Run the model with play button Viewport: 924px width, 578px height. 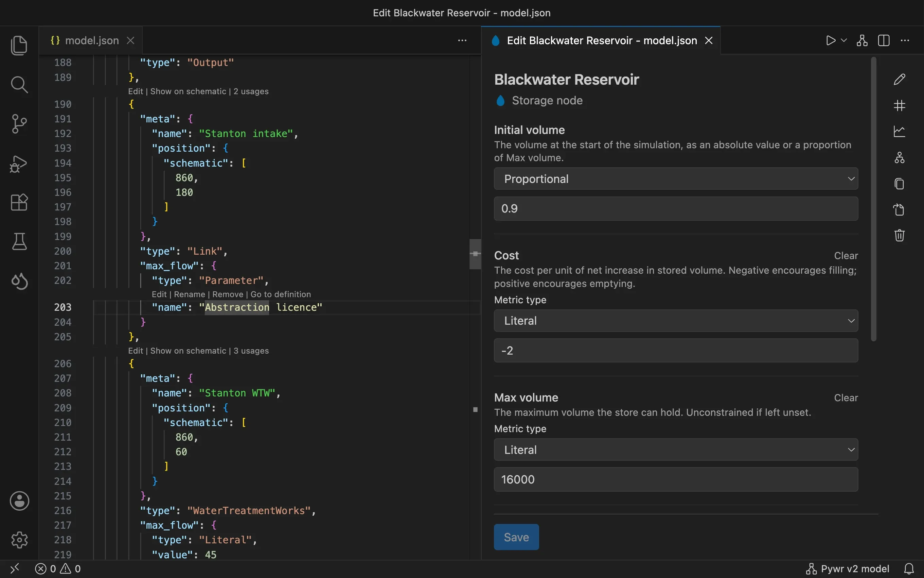click(831, 40)
